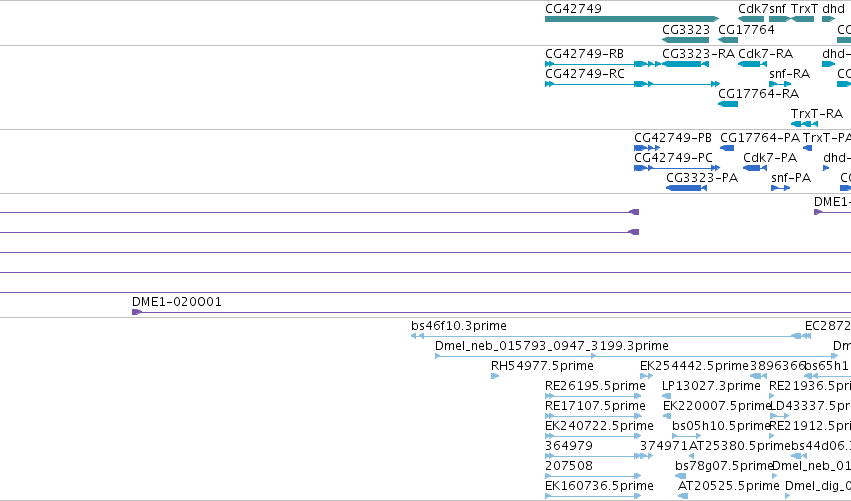This screenshot has height=501, width=851.
Task: Click the bs78g07.5prime EST
Action: 681,476
